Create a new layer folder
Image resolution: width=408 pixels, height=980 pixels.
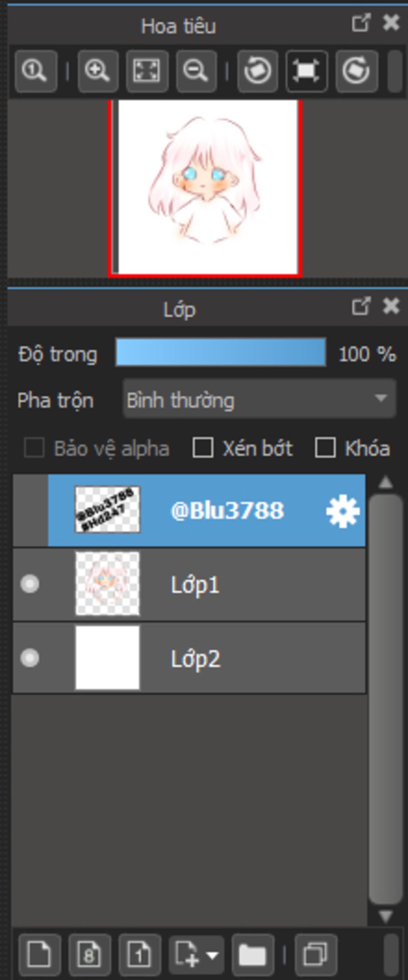pyautogui.click(x=252, y=955)
